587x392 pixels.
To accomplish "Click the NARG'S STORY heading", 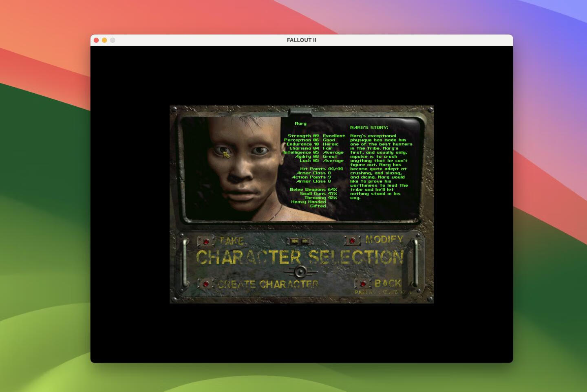I will [x=369, y=128].
